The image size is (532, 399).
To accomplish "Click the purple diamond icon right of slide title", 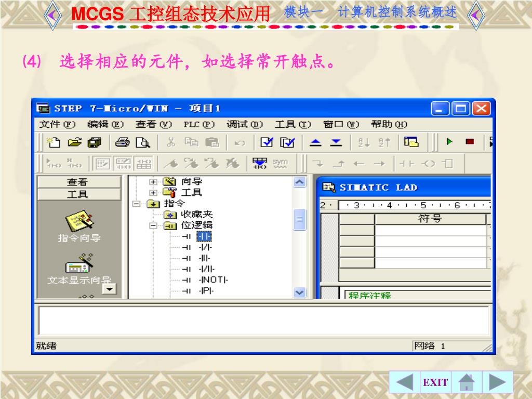I will (x=476, y=15).
